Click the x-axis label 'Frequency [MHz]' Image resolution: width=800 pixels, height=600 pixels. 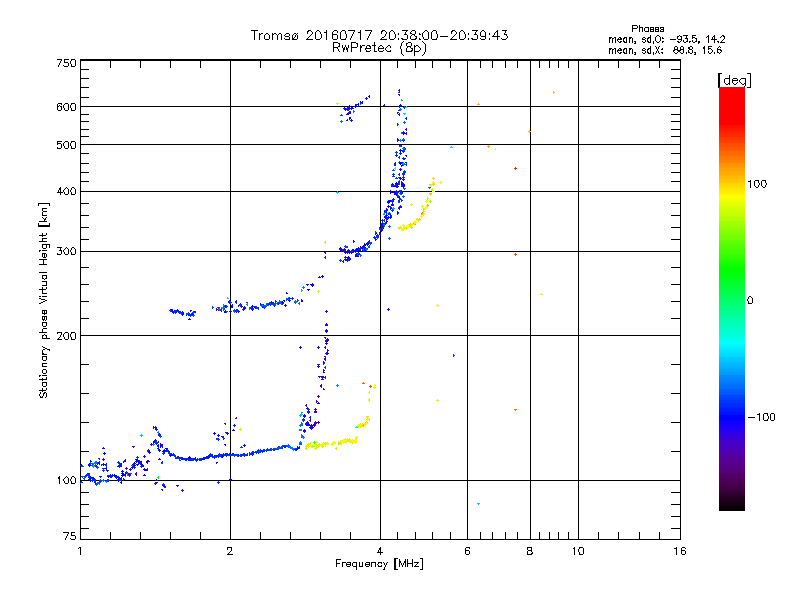(379, 564)
